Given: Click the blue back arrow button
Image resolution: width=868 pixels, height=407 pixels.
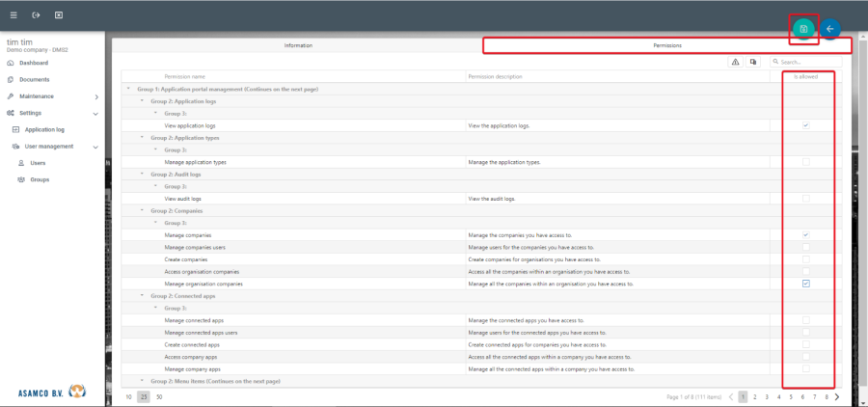Looking at the screenshot, I should click(829, 29).
